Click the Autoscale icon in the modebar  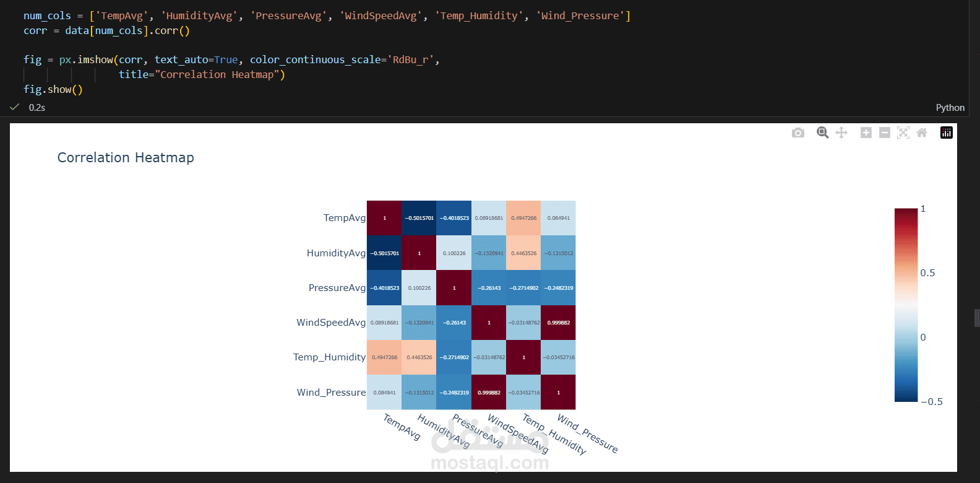(903, 133)
